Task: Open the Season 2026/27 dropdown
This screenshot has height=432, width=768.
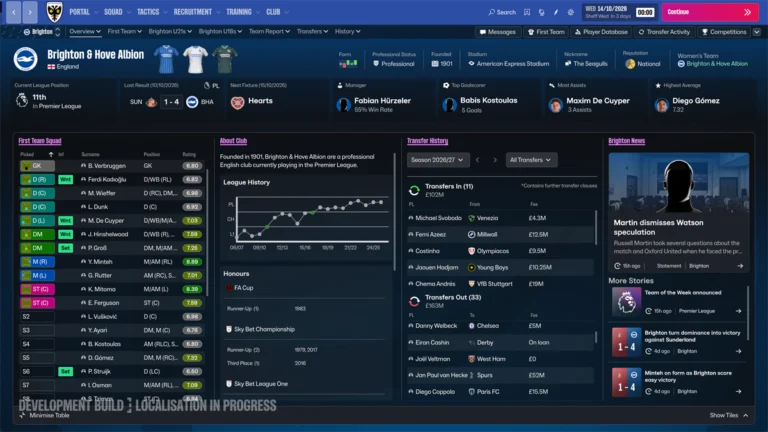Action: (437, 160)
